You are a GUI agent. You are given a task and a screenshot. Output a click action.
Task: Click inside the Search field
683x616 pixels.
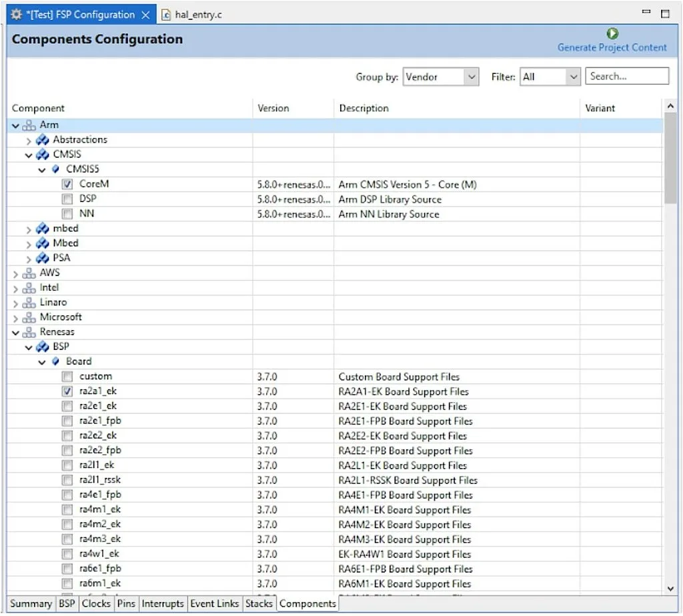coord(627,75)
